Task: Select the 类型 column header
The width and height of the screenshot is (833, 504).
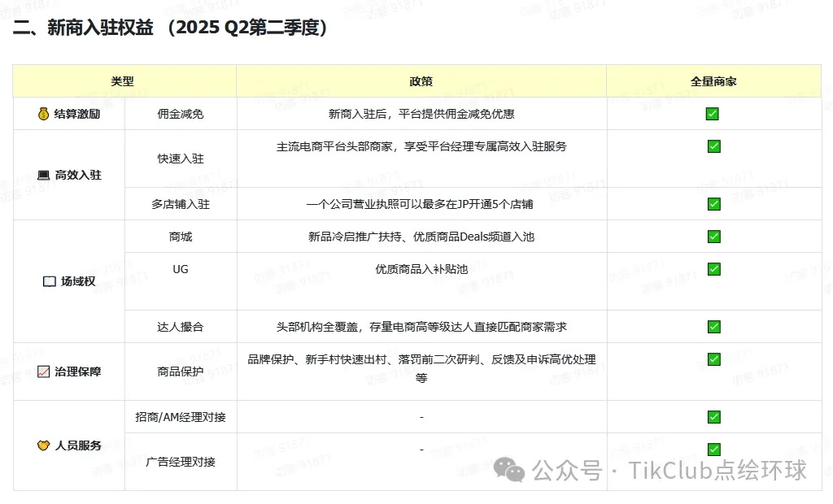Action: tap(123, 81)
